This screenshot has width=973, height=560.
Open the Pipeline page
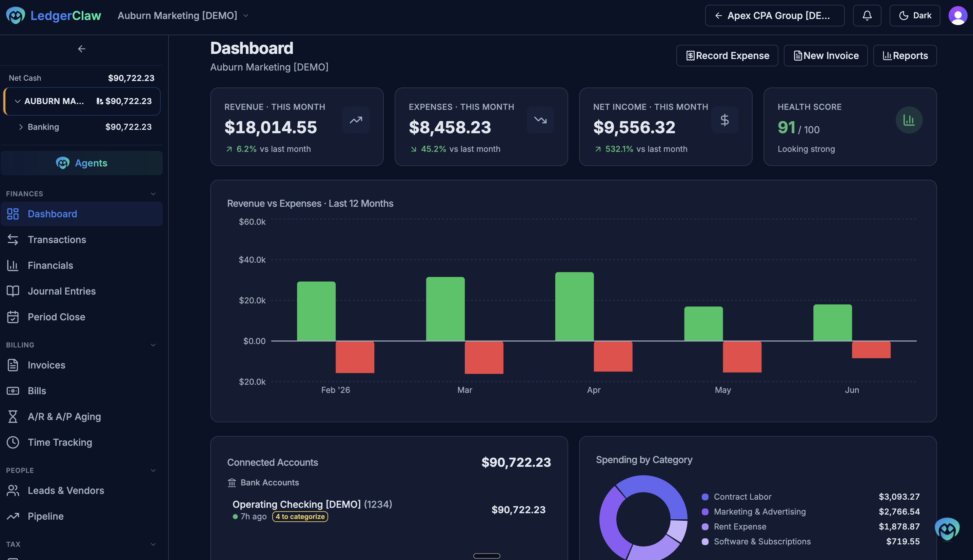pos(81,516)
